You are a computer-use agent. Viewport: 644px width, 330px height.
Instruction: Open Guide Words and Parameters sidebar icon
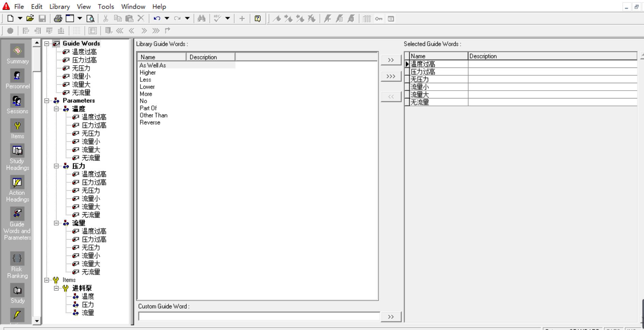[17, 224]
